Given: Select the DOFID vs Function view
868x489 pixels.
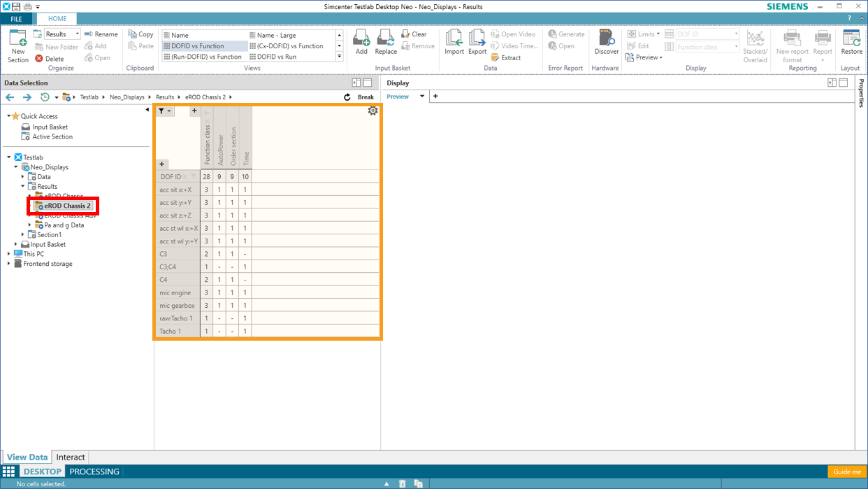Looking at the screenshot, I should click(x=198, y=46).
